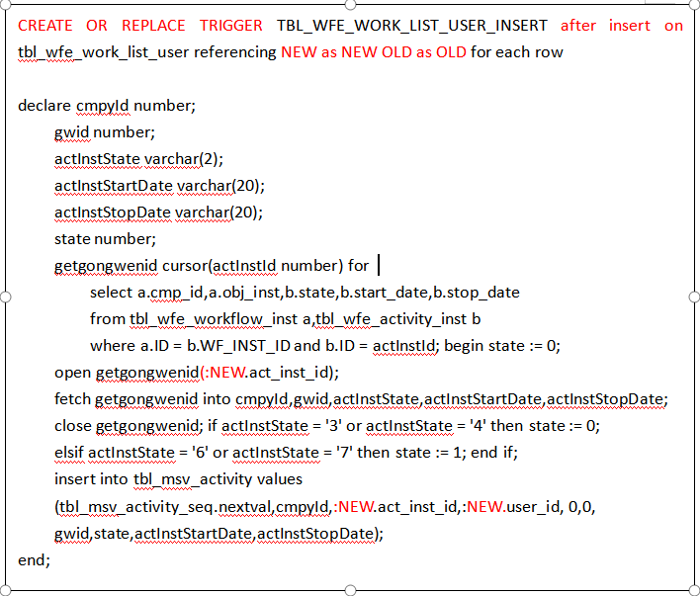Click 'getgongwenid' in the cursor declaration line
Image resolution: width=700 pixels, height=596 pixels.
click(x=106, y=266)
